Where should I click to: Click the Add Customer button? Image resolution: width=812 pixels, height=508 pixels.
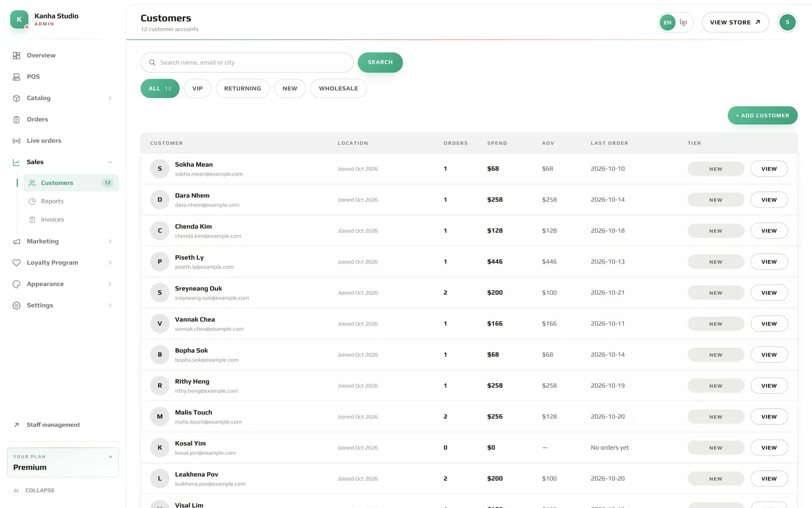[762, 115]
